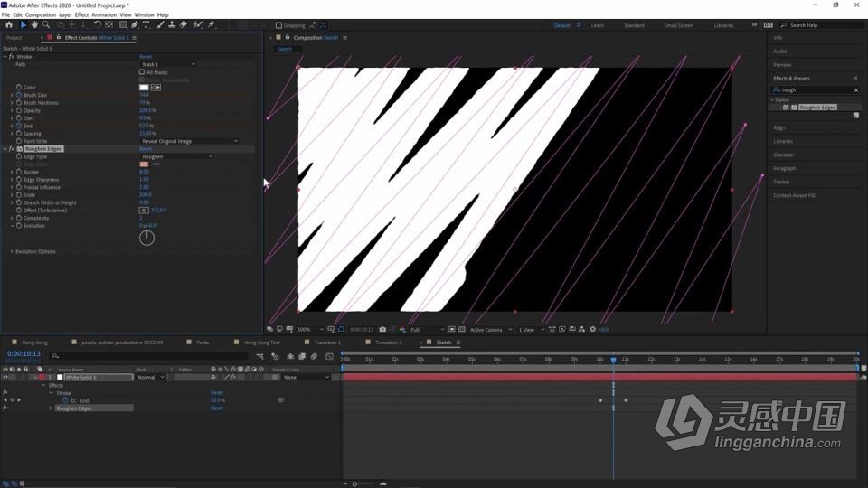
Task: Switch to the Transition 1 timeline tab
Action: (326, 343)
